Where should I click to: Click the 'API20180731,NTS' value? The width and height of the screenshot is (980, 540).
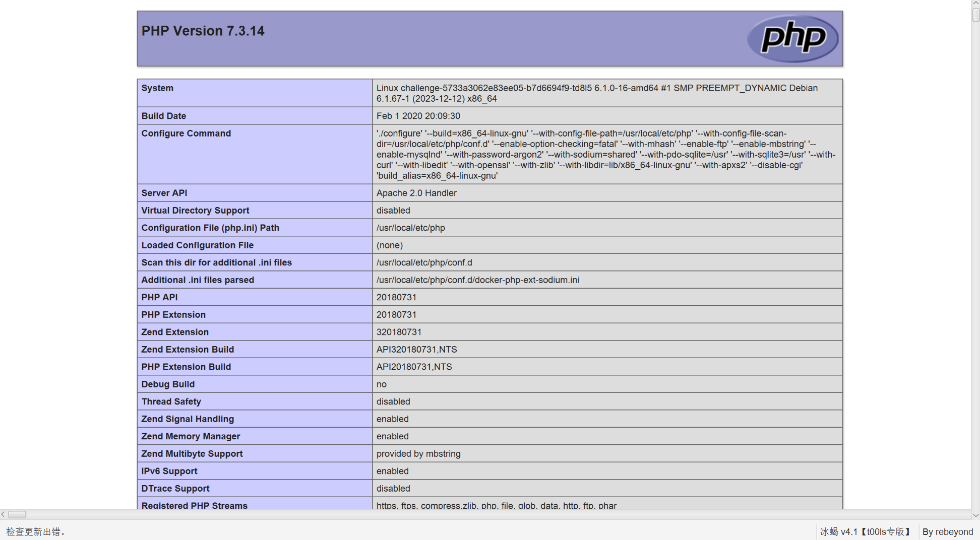(x=414, y=367)
